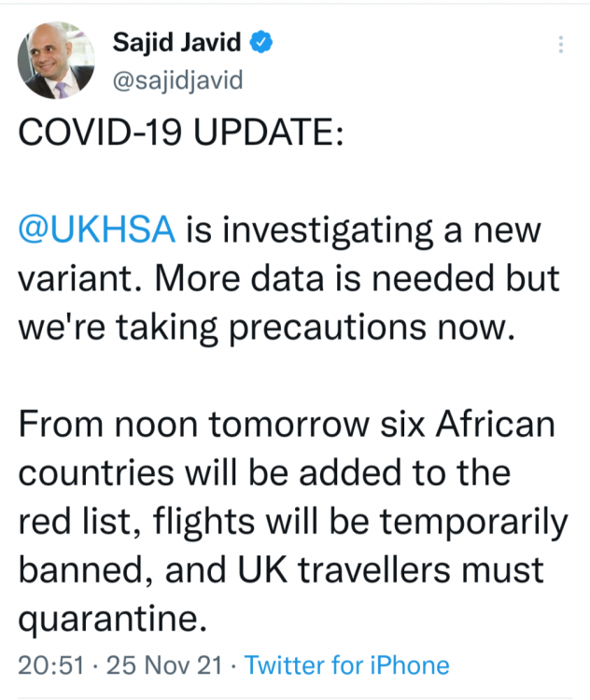
Task: Open the @sajidjavid handle link
Action: point(176,80)
